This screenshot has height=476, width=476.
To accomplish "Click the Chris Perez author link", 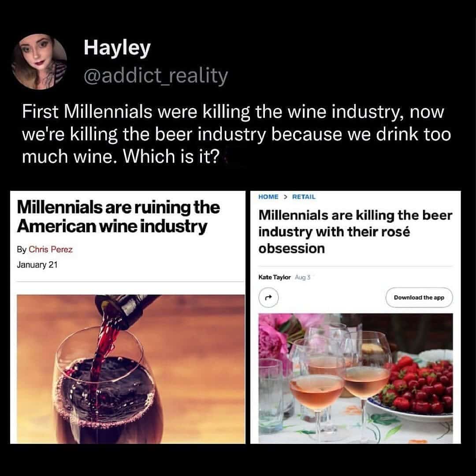I will 51,249.
